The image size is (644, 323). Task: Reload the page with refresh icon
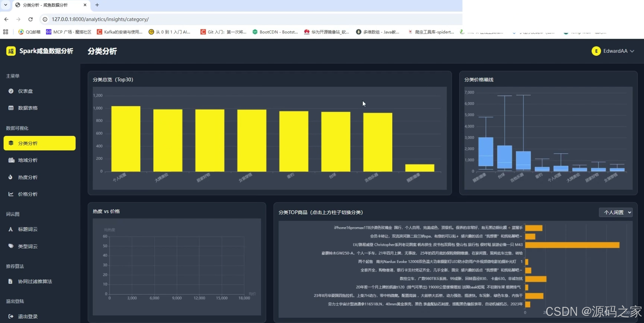click(x=31, y=19)
